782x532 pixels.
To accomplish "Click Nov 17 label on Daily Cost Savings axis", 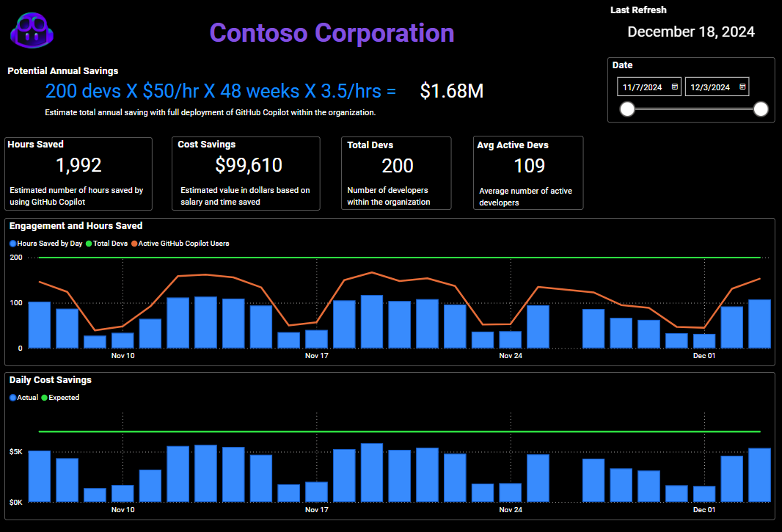I will point(317,510).
